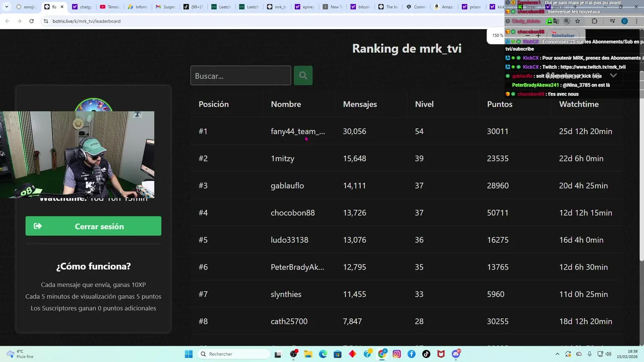Click the Watchtime column header
This screenshot has width=644, height=362.
(x=579, y=104)
